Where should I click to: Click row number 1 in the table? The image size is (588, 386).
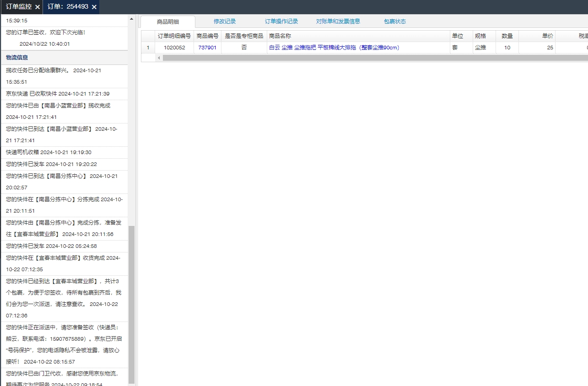148,48
